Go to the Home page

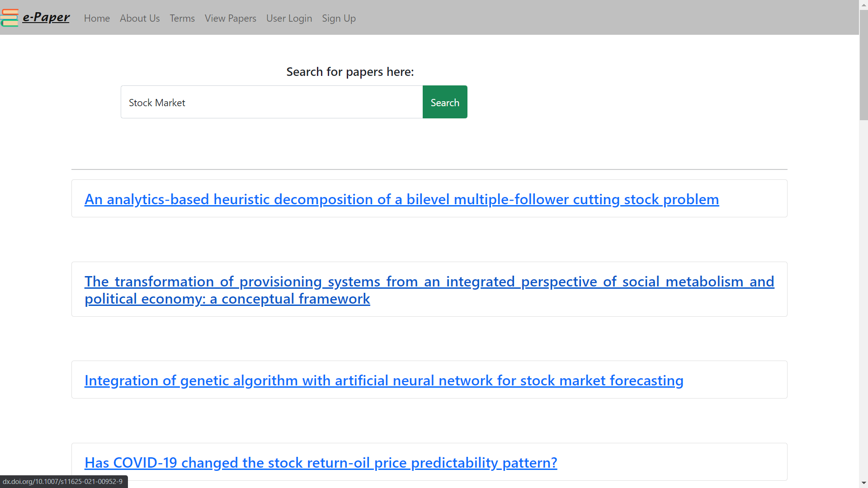[x=97, y=18]
